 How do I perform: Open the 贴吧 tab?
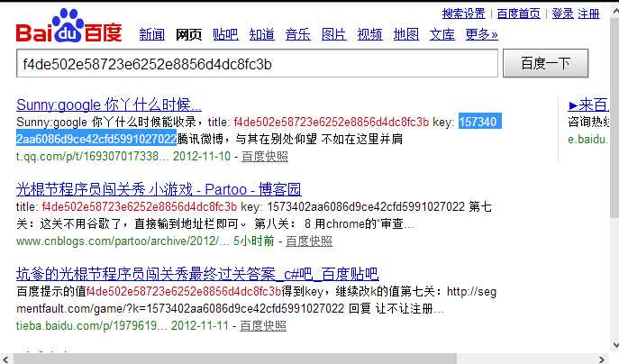[225, 35]
